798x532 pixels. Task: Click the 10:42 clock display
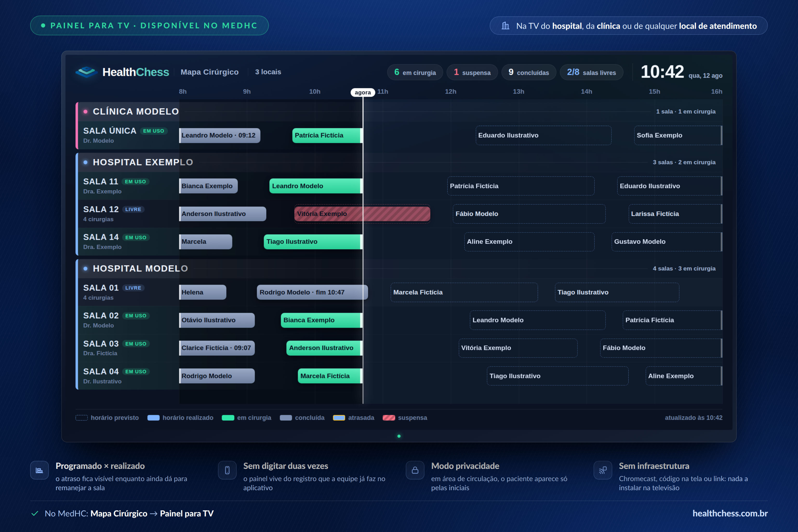pyautogui.click(x=662, y=72)
